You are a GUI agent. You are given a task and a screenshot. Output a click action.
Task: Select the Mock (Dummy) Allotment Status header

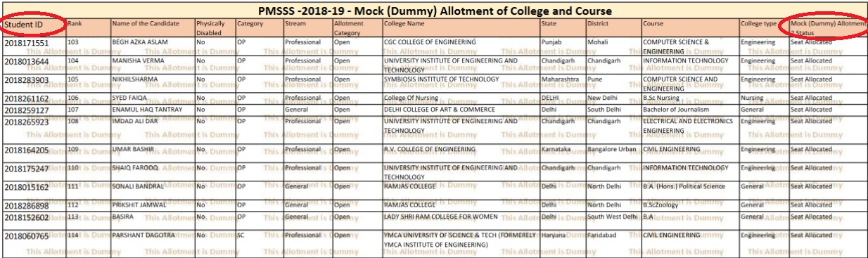[828, 27]
